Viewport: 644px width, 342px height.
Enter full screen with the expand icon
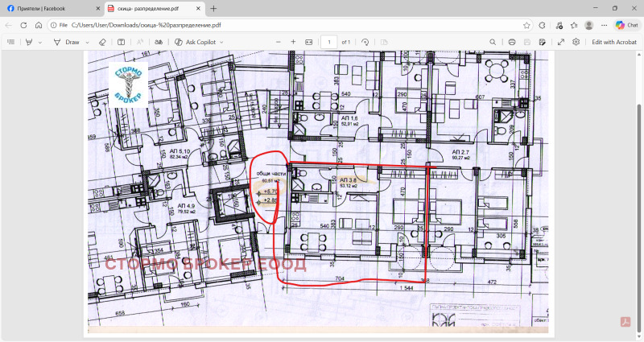(561, 42)
